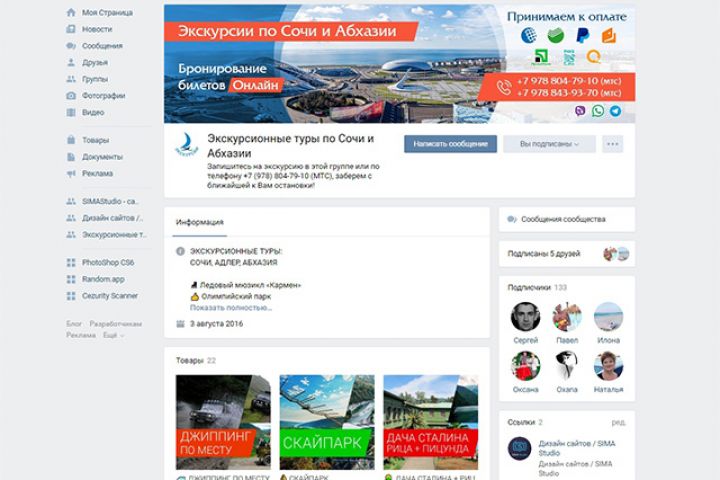Open the three-dots more actions menu
The image size is (720, 480).
point(613,144)
